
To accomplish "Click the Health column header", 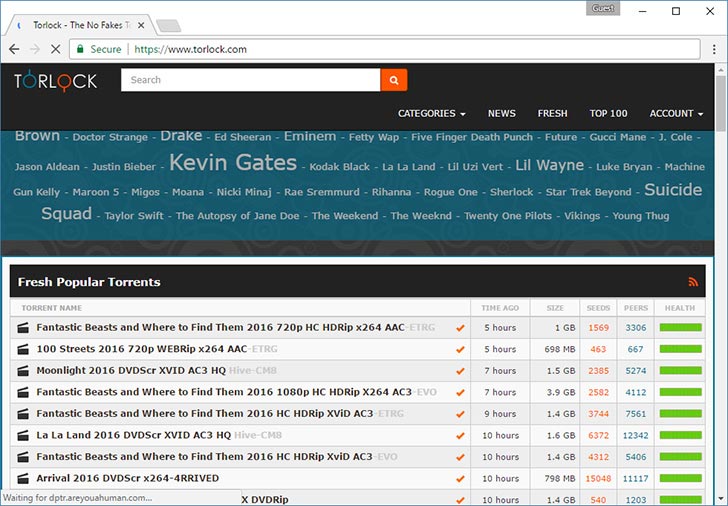I will (x=680, y=308).
